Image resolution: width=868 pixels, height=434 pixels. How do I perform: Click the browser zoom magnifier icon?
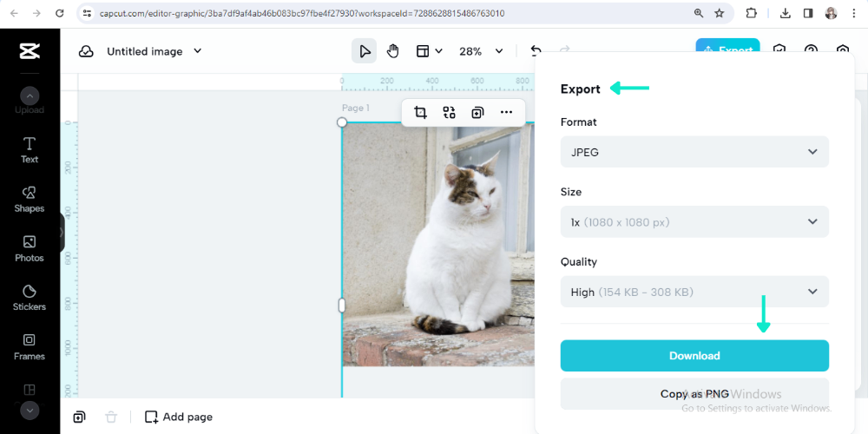(x=699, y=13)
